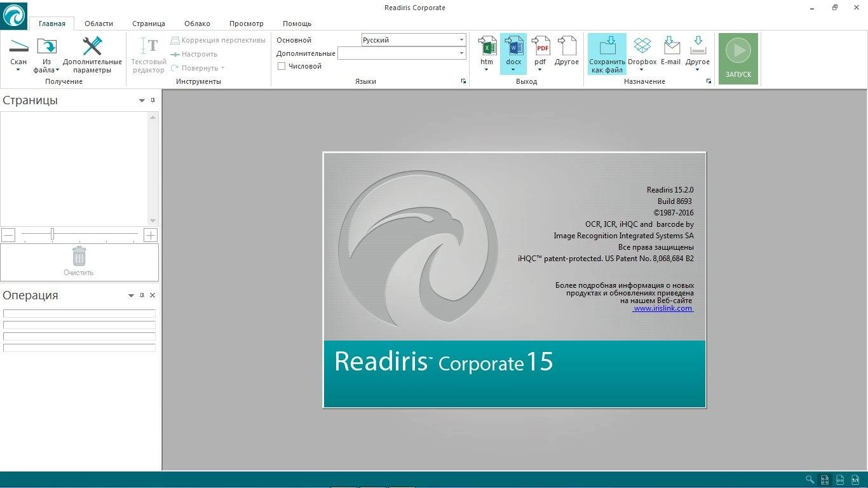The width and height of the screenshot is (868, 488).
Task: Click the Из файла import icon
Action: click(46, 46)
